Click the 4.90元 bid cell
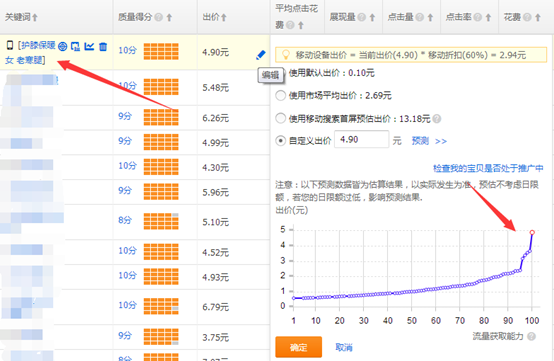Screen dimensions: 554x361 pos(216,53)
